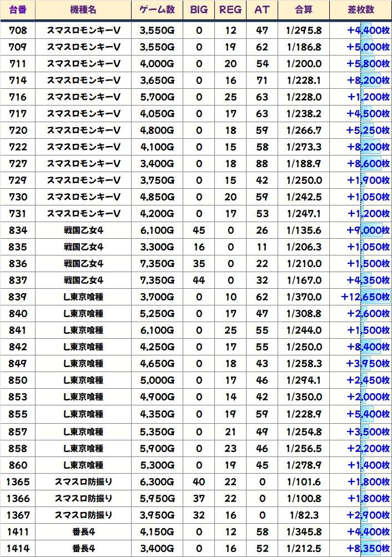Click AT value 71 in row 714
Viewport: 392px width, 557px height.
coord(262,81)
